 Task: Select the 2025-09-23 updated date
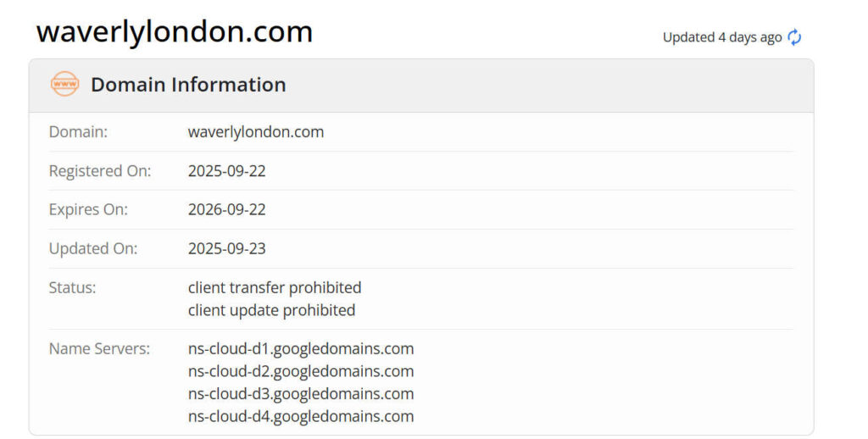[x=227, y=248]
